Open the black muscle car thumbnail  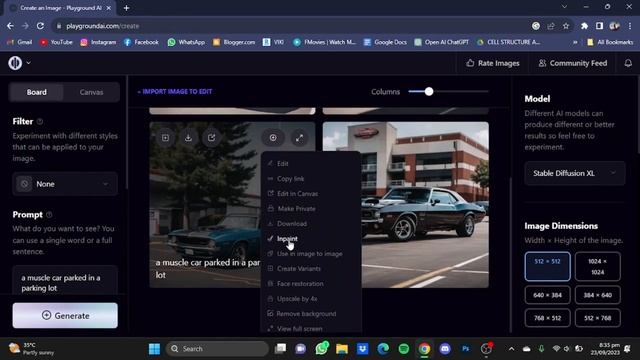point(406,205)
